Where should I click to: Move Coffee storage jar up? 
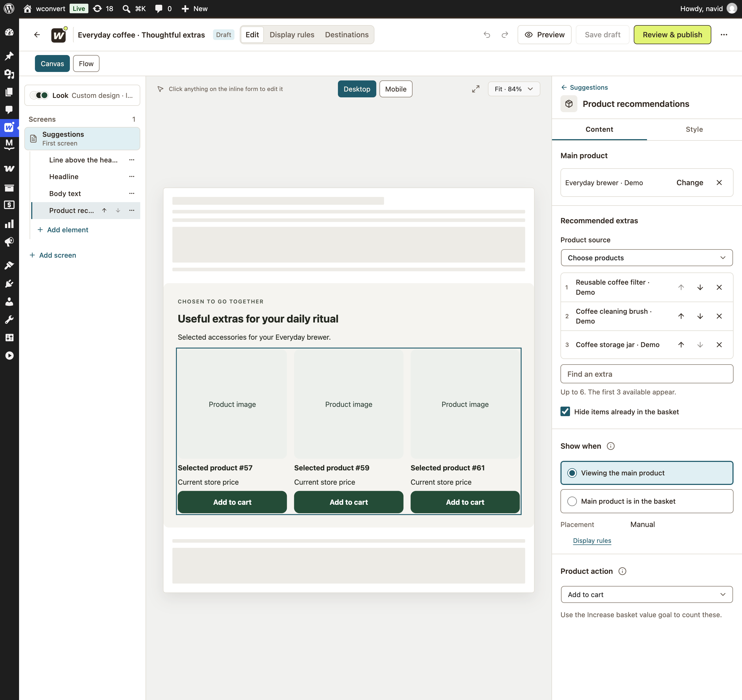tap(681, 345)
